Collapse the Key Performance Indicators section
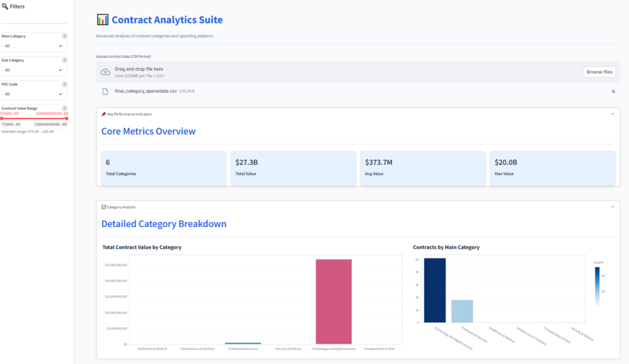Screen dimensions: 629x364 [612, 114]
